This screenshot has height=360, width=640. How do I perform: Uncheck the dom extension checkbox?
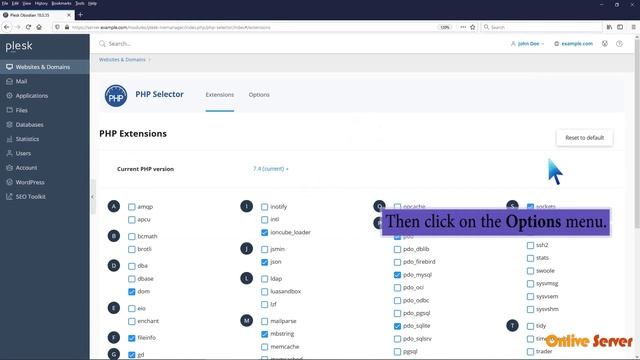pos(131,291)
